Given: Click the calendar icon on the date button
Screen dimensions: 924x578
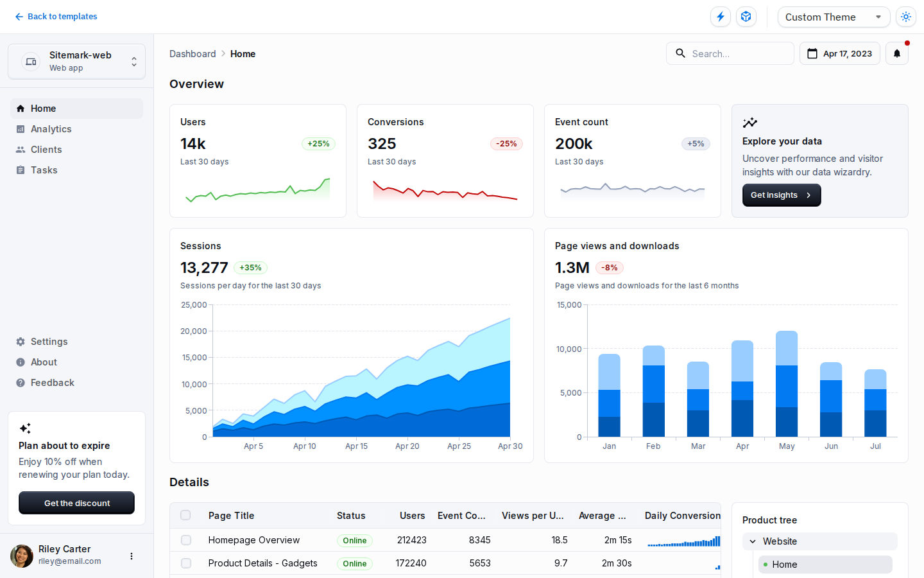Looking at the screenshot, I should tap(812, 53).
